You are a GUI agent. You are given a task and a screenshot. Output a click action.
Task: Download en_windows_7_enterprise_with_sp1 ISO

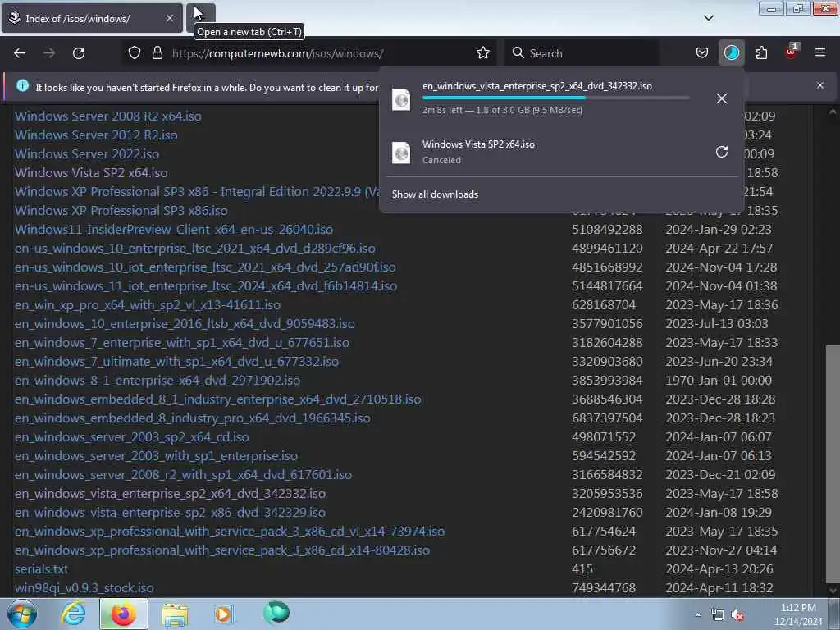[x=182, y=342]
